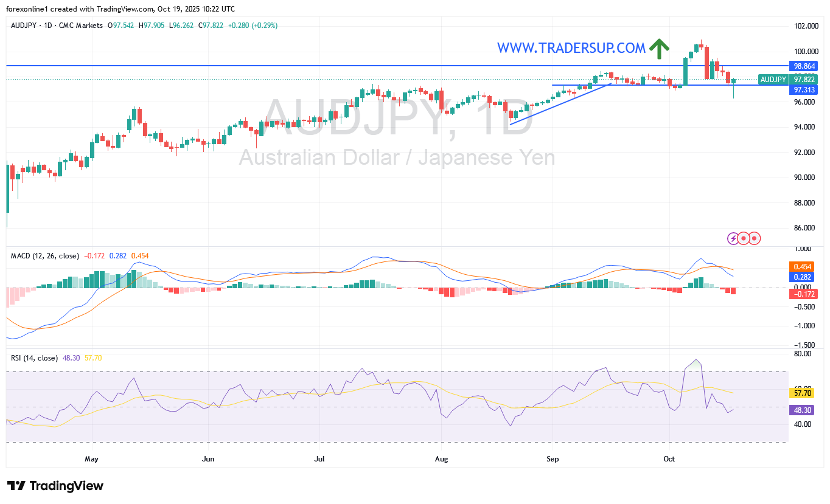This screenshot has height=504, width=830.
Task: Click the AUDJPY symbol tag on price axis
Action: [773, 80]
